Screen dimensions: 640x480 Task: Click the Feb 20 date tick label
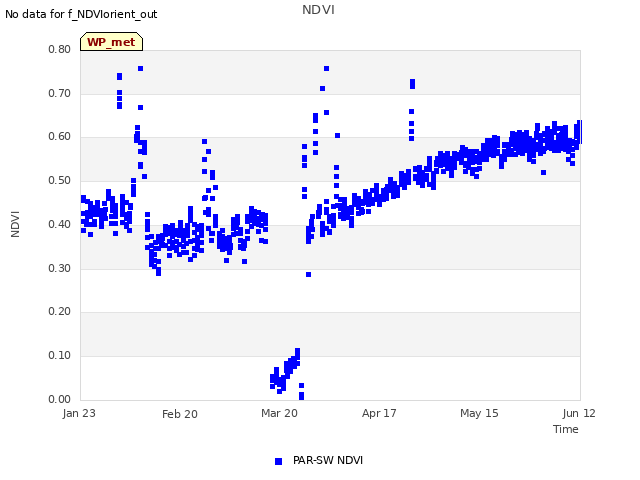point(180,414)
